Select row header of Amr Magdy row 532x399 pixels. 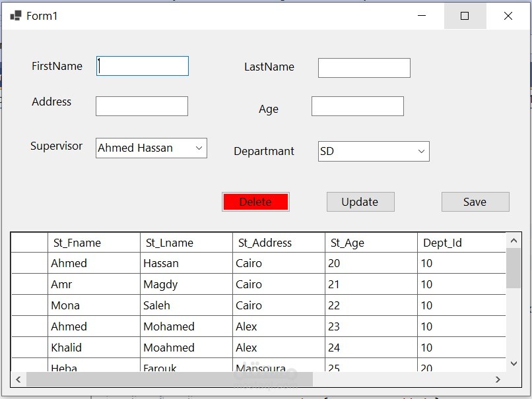point(30,284)
